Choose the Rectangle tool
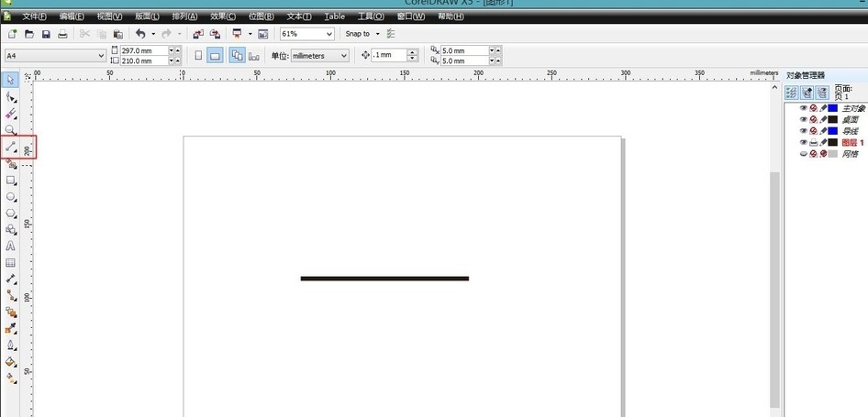Screen dimensions: 868x417 pos(10,181)
